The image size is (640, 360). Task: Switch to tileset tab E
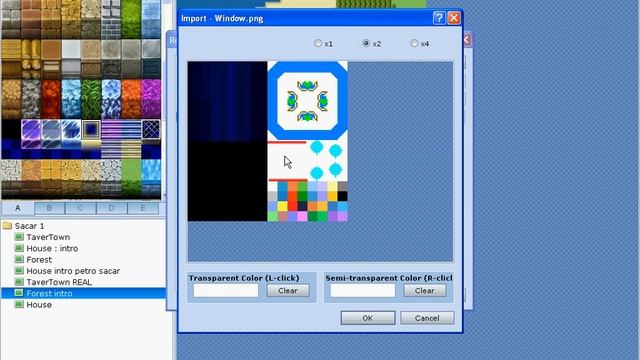click(x=143, y=208)
